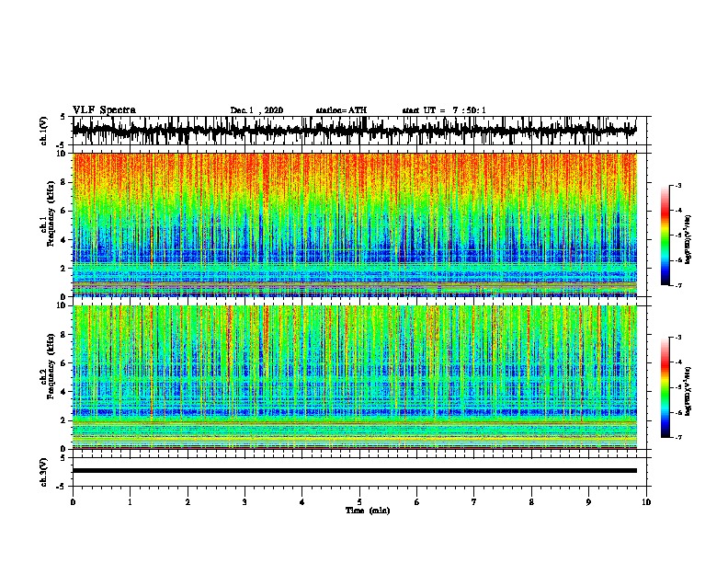The width and height of the screenshot is (728, 563).
Task: Click time axis tick label "2"
Action: [188, 501]
